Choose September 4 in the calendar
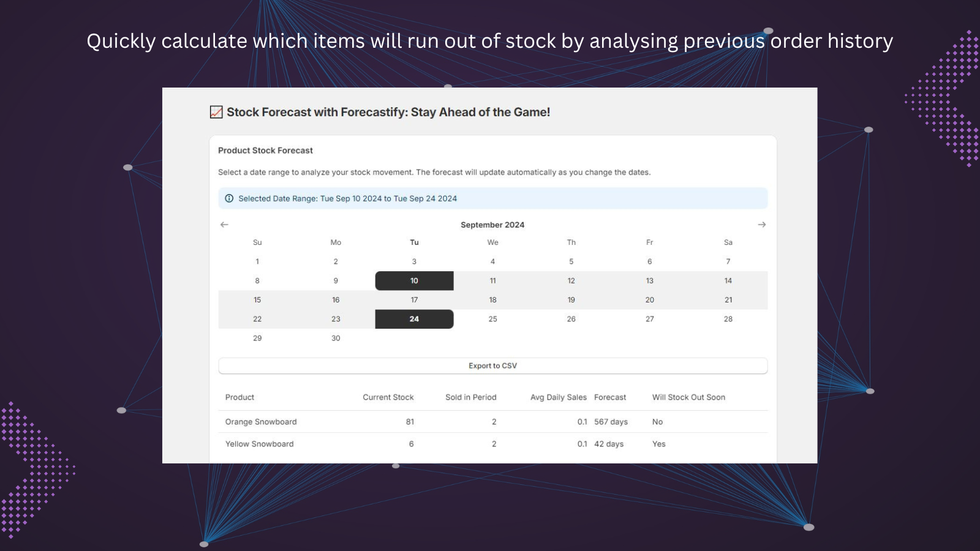The width and height of the screenshot is (980, 551). tap(492, 261)
